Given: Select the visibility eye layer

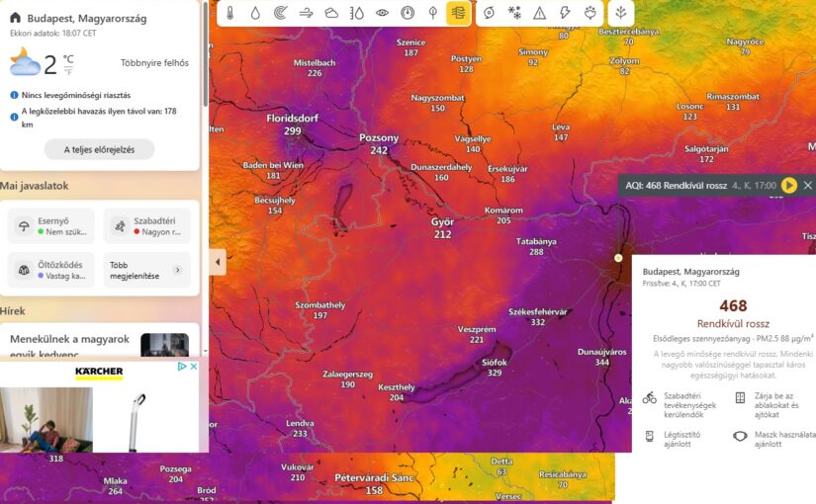Looking at the screenshot, I should pyautogui.click(x=382, y=13).
